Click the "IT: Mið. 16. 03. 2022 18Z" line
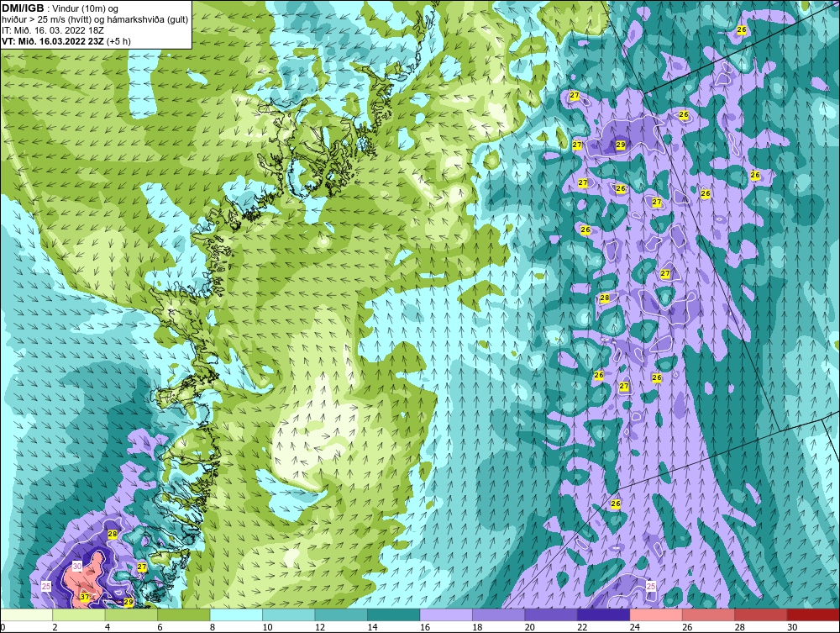The width and height of the screenshot is (840, 633). [x=52, y=30]
